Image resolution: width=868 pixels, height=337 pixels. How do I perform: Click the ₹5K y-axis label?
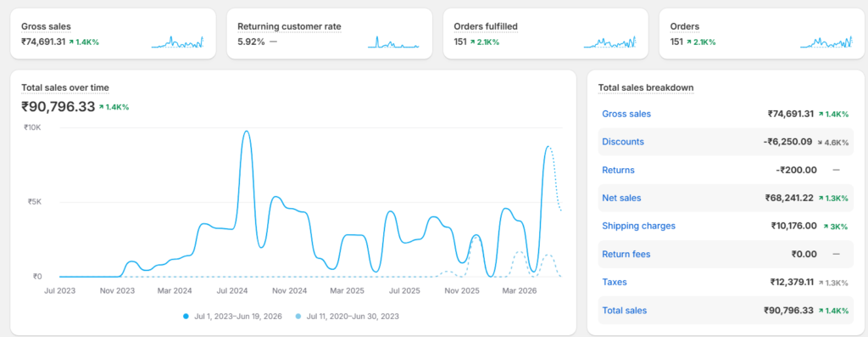click(x=34, y=202)
